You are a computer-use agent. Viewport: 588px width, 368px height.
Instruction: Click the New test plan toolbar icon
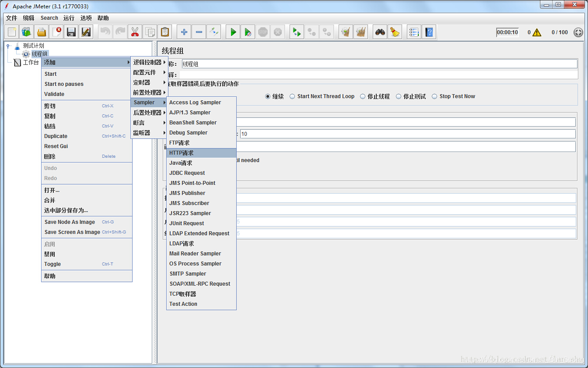pos(12,32)
